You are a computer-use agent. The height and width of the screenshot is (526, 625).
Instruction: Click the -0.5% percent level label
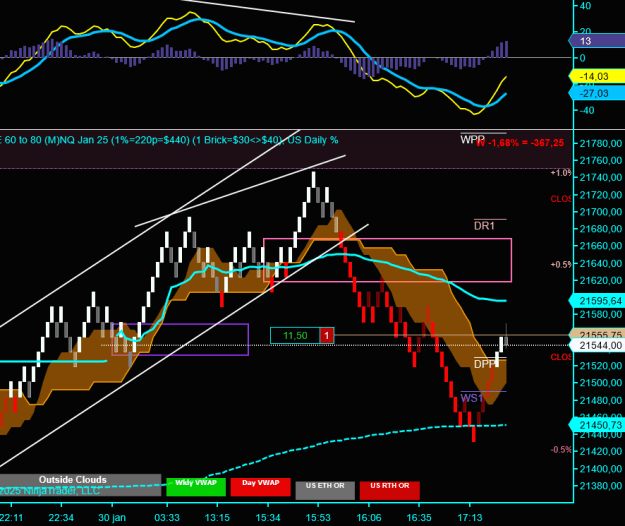point(561,449)
